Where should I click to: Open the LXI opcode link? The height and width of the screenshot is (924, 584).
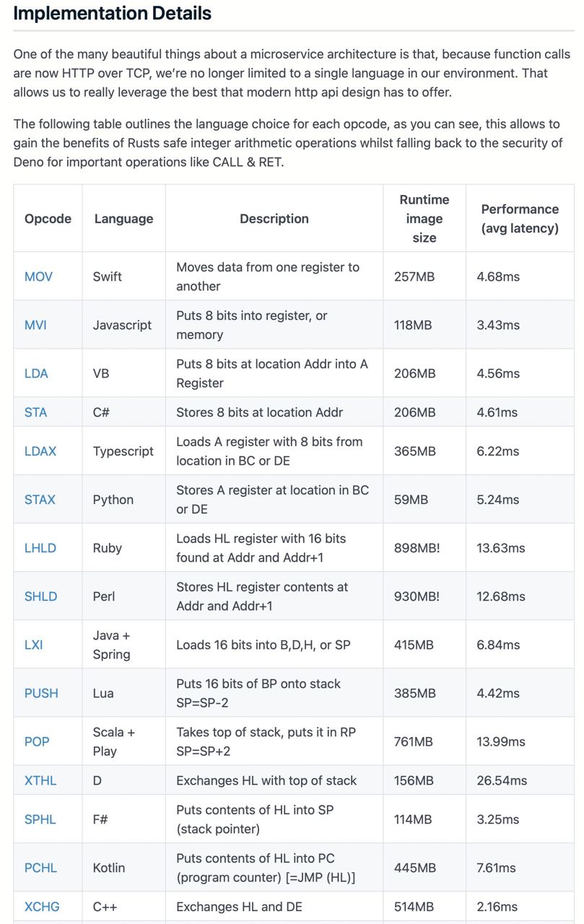pyautogui.click(x=33, y=645)
